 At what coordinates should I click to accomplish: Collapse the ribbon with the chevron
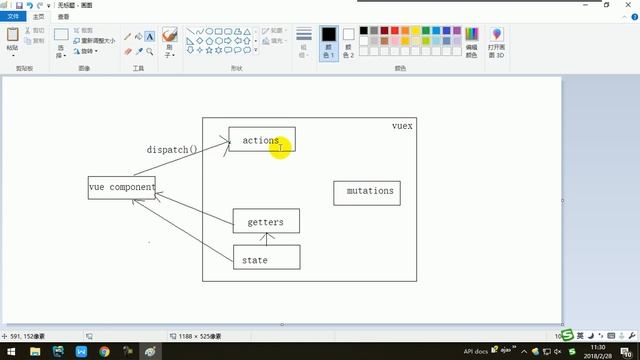[x=624, y=17]
